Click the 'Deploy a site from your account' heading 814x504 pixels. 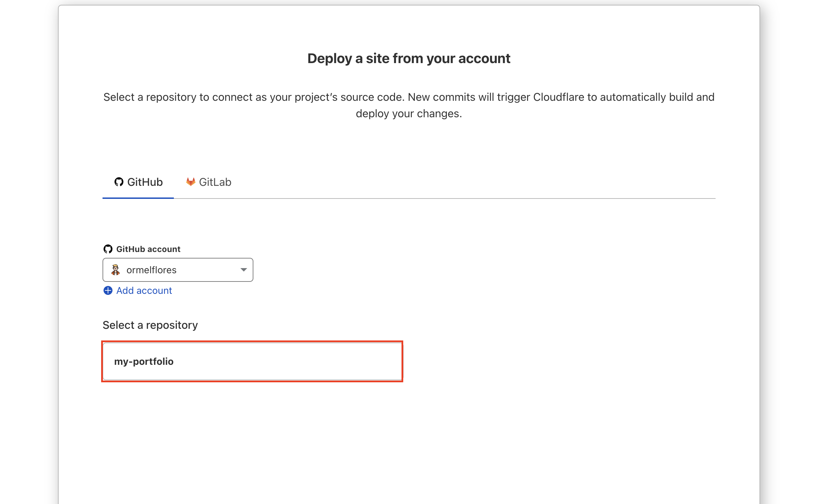(409, 59)
